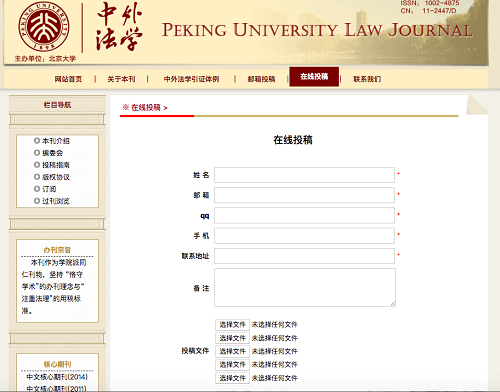Open 中文核心期刊(2014) link
Viewport: 500px width, 392px height.
57,377
